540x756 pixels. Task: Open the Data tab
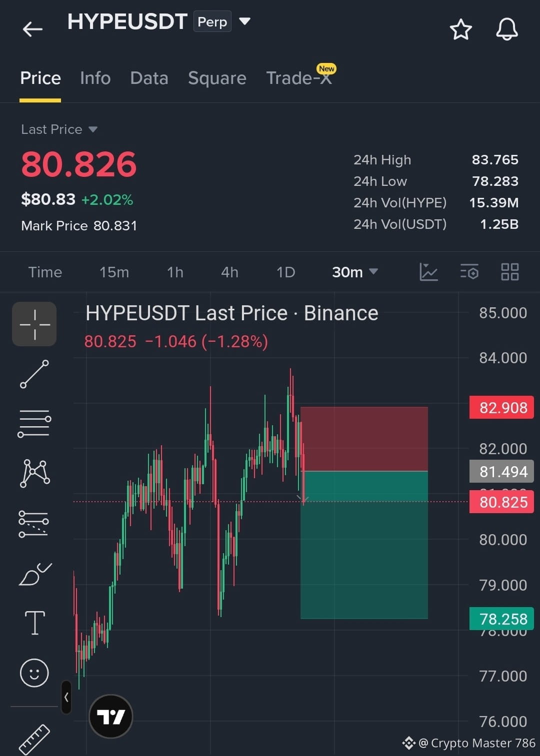pos(149,78)
